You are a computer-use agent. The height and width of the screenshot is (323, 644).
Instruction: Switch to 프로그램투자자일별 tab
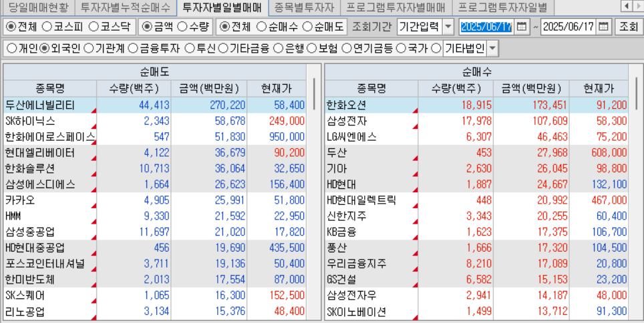(502, 7)
